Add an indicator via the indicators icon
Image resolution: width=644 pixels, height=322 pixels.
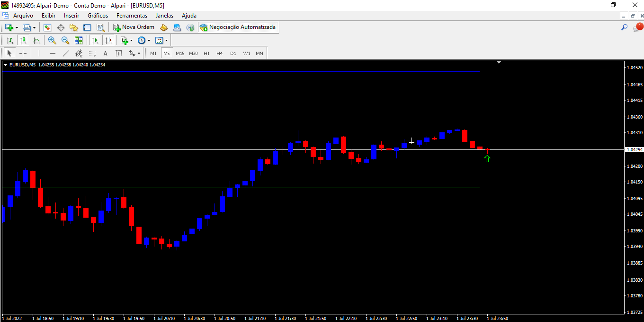coord(124,40)
